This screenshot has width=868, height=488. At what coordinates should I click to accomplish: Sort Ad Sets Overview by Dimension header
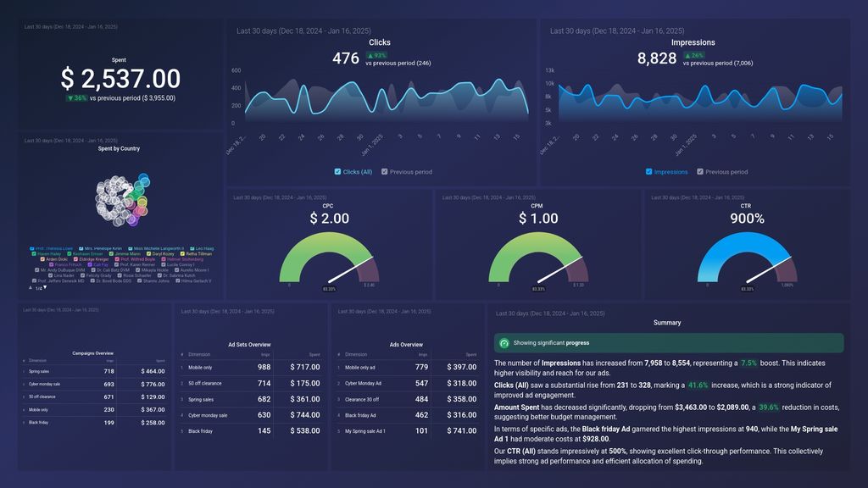[x=198, y=354]
